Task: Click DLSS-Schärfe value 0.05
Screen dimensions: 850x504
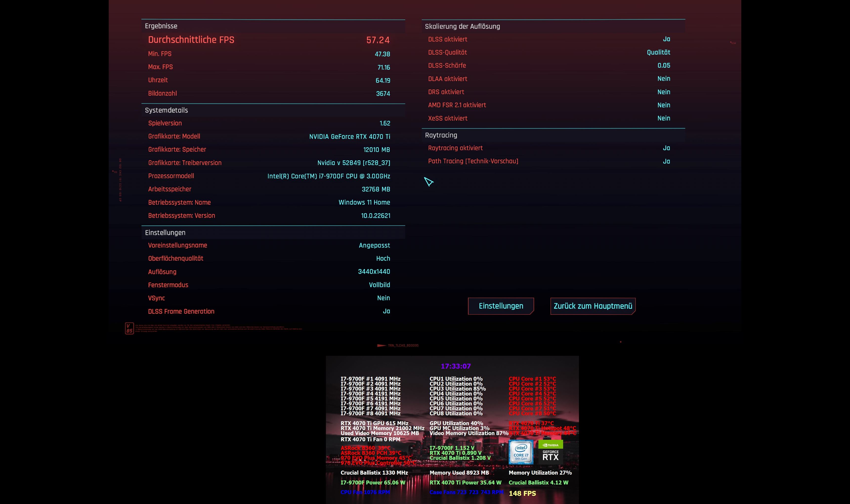Action: [664, 65]
